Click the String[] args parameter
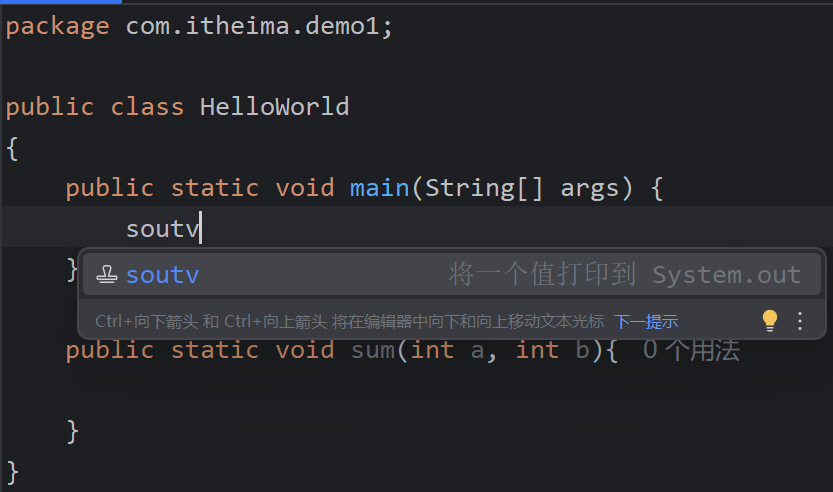Screen dimensions: 833x492 tap(522, 188)
